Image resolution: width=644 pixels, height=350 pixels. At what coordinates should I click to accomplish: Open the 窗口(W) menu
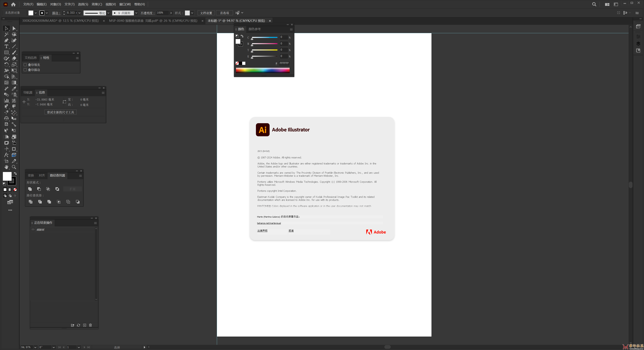(x=125, y=4)
